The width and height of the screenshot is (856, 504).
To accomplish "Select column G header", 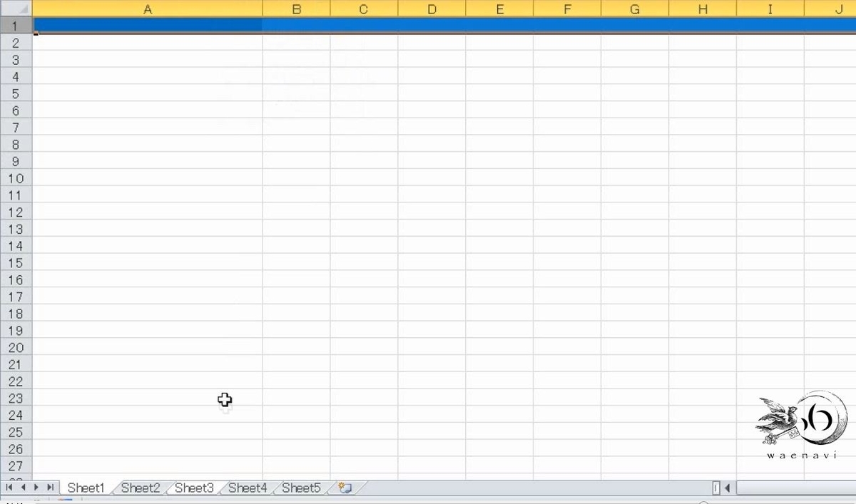I will point(635,9).
